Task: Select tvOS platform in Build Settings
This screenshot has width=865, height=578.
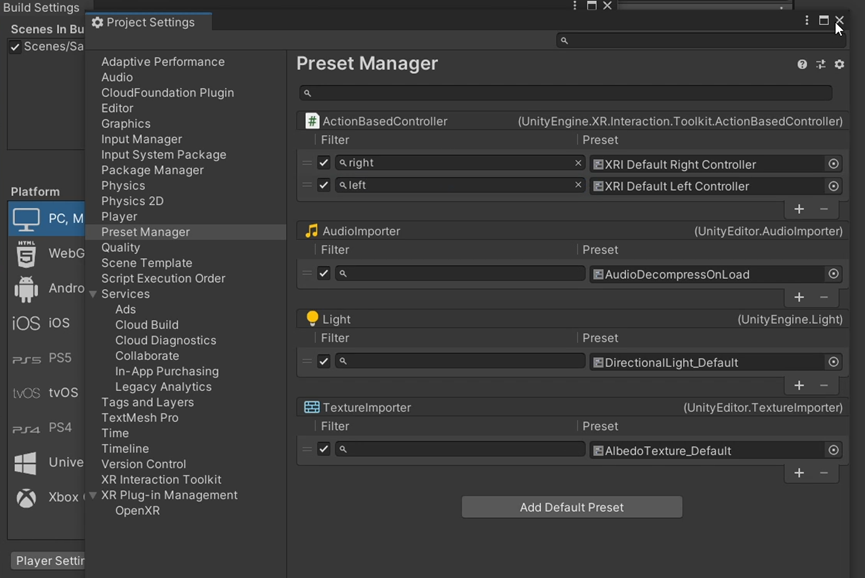Action: click(x=46, y=393)
